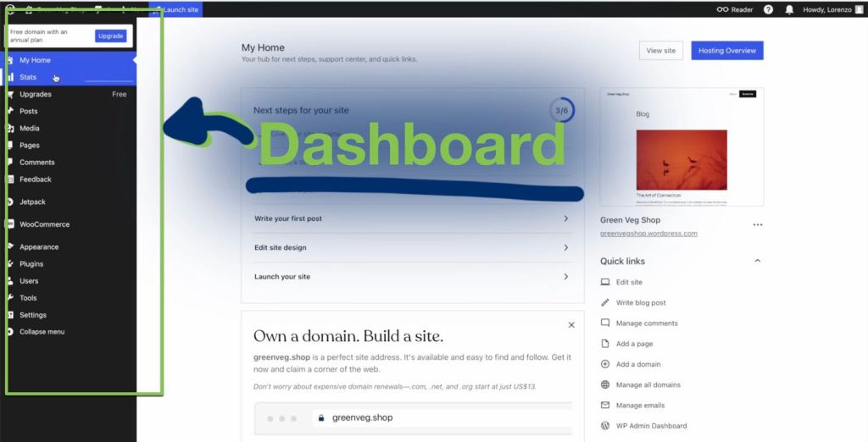Screen dimensions: 868x442
Task: Click the 3/6 progress circle indicator
Action: 561,110
